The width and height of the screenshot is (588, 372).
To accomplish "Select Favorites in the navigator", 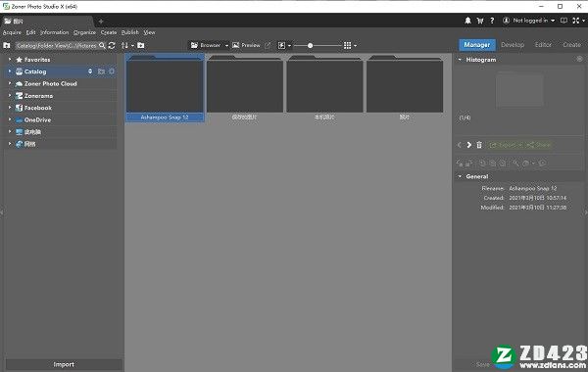I will pos(37,60).
